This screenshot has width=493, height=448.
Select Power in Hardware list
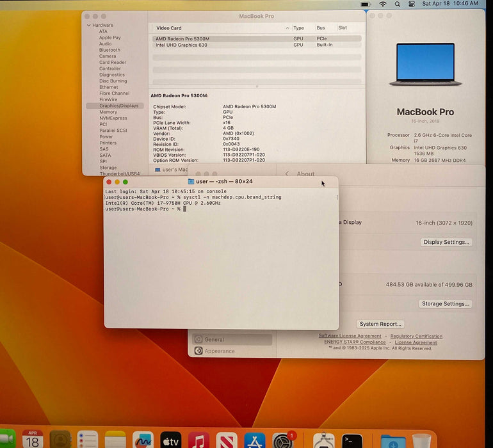[x=106, y=136]
